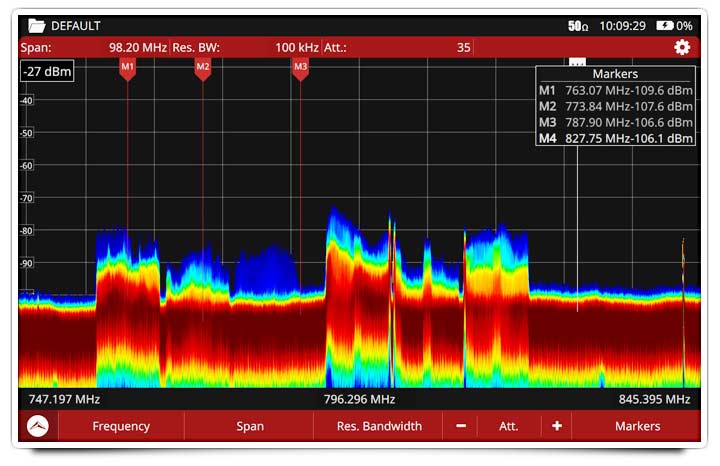The image size is (720, 466).
Task: Tap the Res. BW value 100 kHz
Action: [x=297, y=48]
